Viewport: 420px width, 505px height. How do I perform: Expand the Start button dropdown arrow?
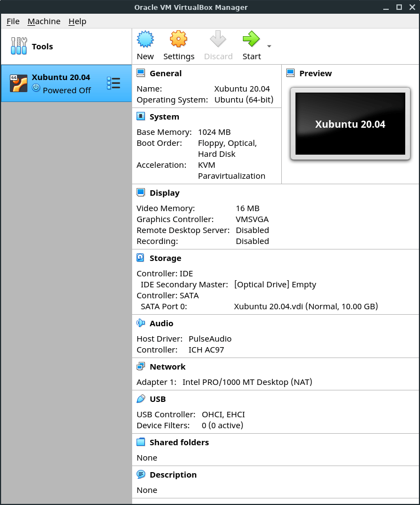click(x=269, y=46)
